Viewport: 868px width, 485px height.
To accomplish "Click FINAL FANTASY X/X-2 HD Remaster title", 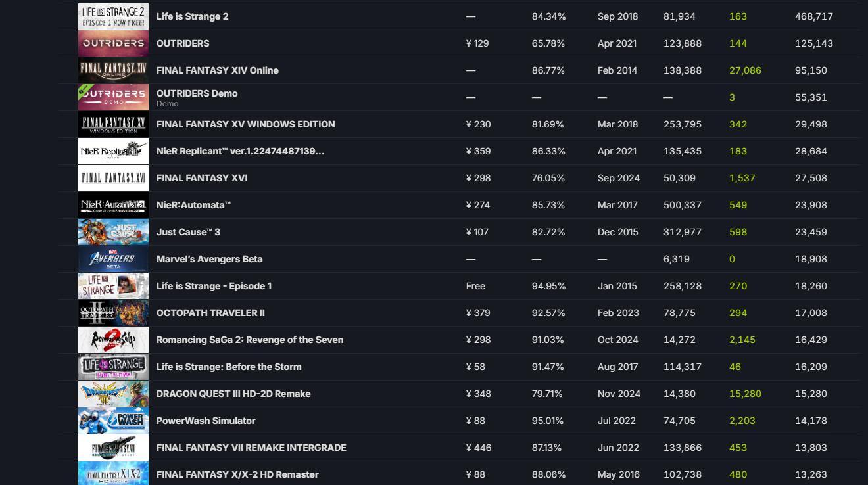I will (x=237, y=474).
